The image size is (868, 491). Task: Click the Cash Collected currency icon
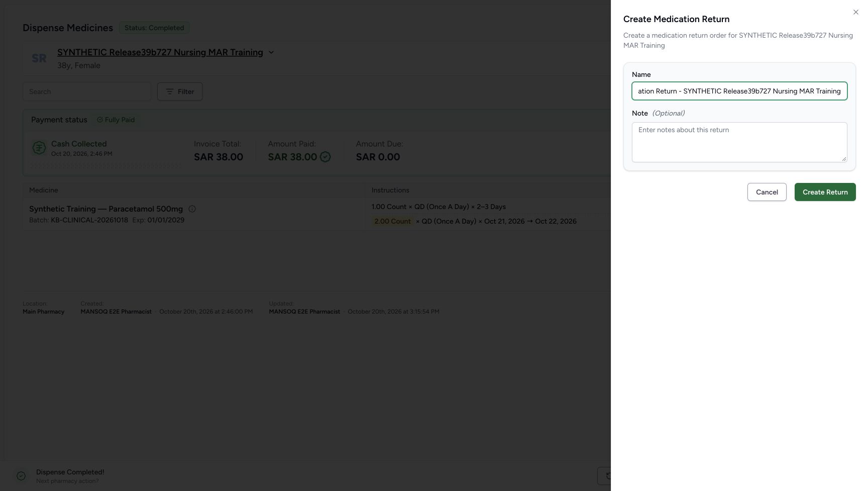pos(39,148)
